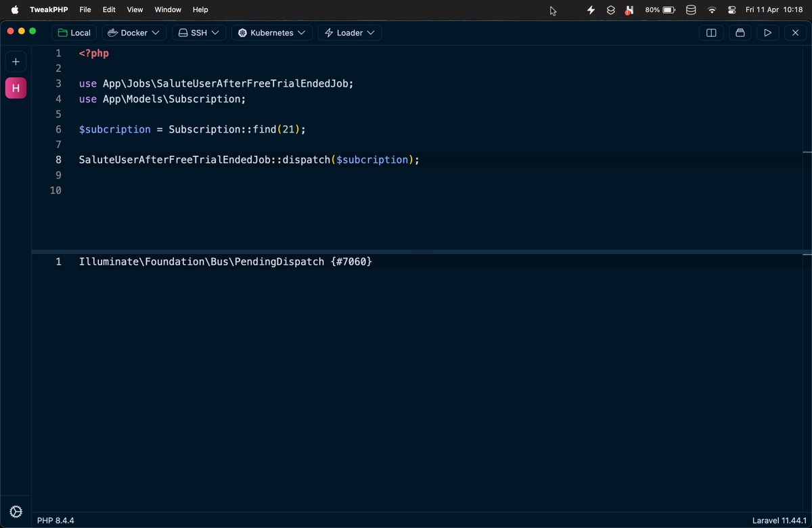Click the Local folder icon
Screen dimensions: 812x528
pos(62,32)
